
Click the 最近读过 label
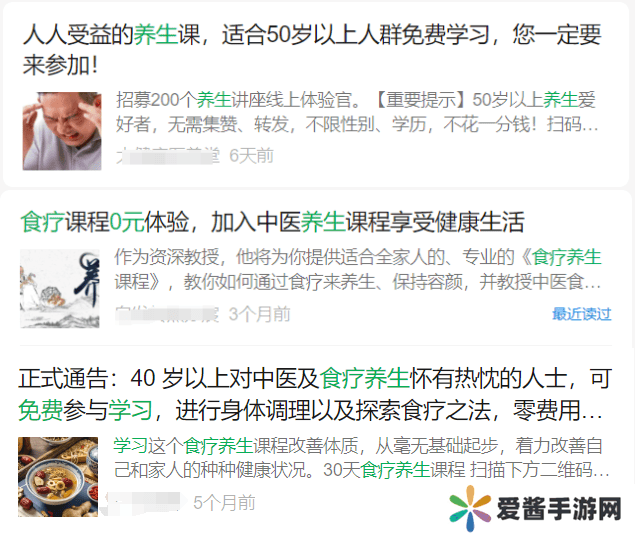582,314
